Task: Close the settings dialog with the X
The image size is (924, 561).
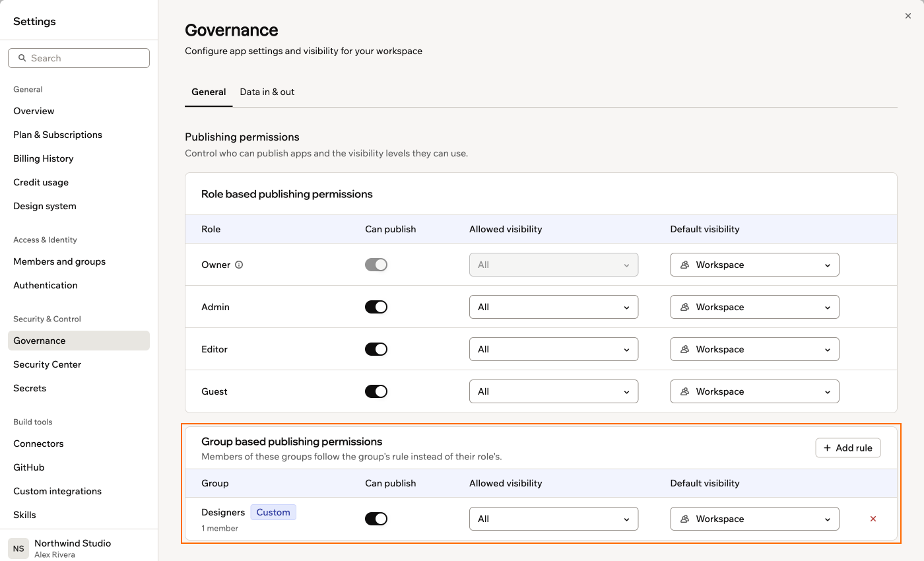Action: pyautogui.click(x=908, y=16)
